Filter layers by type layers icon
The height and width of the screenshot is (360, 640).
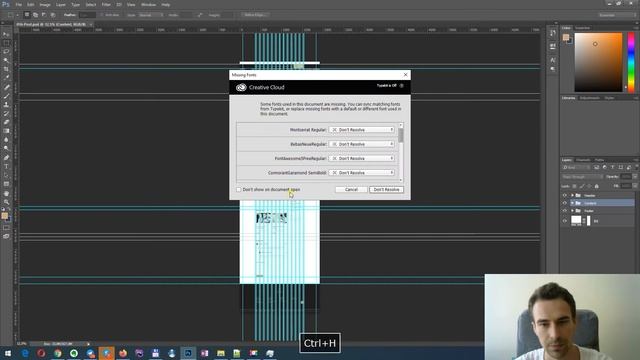[x=612, y=167]
